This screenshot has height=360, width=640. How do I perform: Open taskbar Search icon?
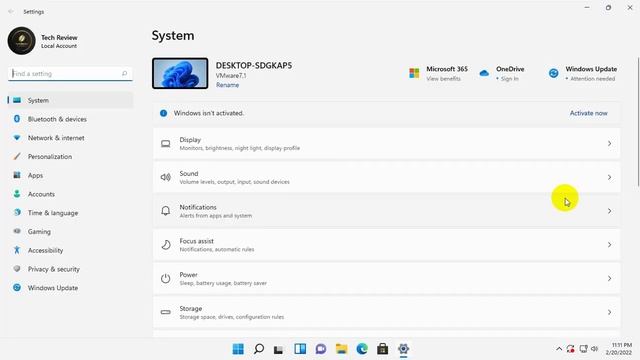259,349
